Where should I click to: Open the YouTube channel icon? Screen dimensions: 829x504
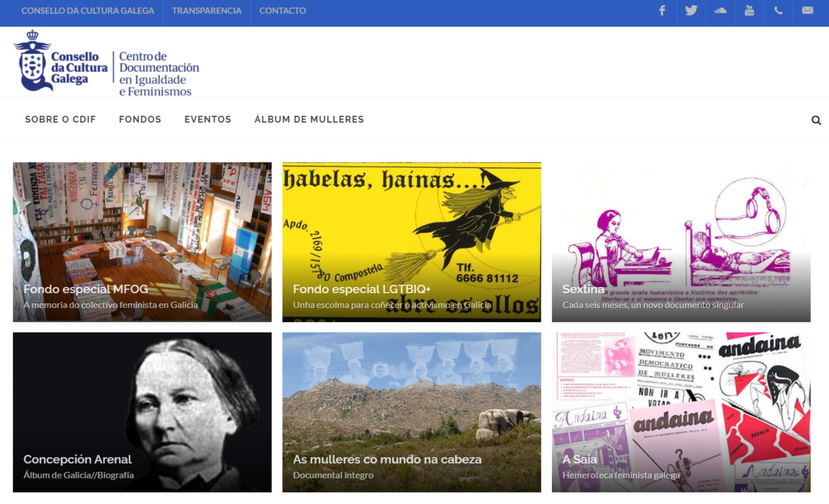click(749, 10)
